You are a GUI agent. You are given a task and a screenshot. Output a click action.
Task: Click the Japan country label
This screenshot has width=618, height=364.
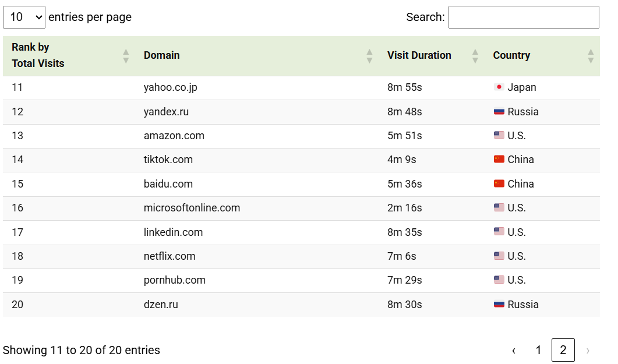(522, 87)
